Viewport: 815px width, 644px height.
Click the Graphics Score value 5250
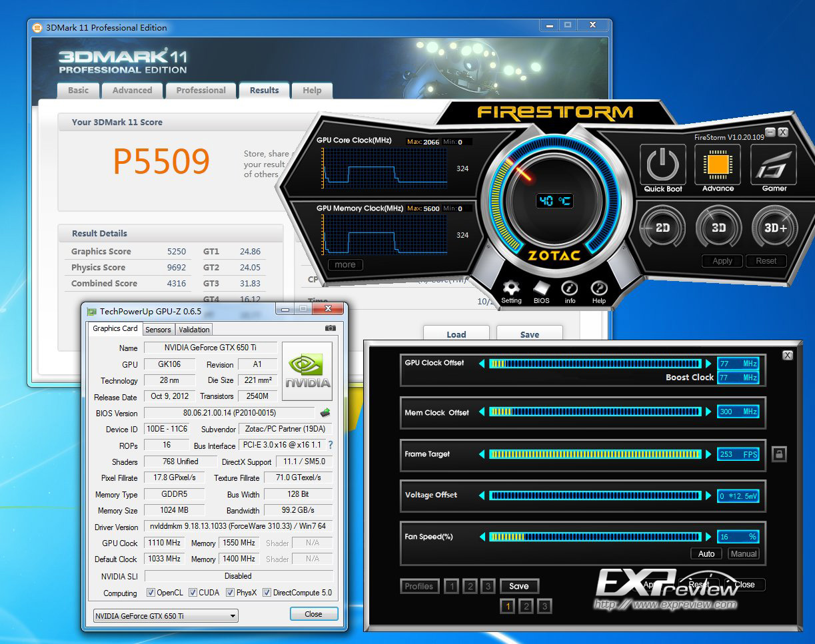point(177,252)
